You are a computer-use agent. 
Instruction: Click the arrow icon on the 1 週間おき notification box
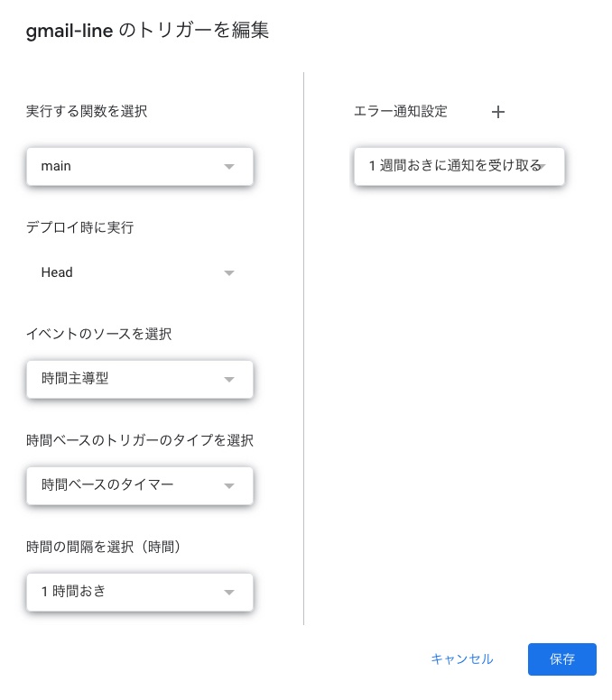point(543,167)
